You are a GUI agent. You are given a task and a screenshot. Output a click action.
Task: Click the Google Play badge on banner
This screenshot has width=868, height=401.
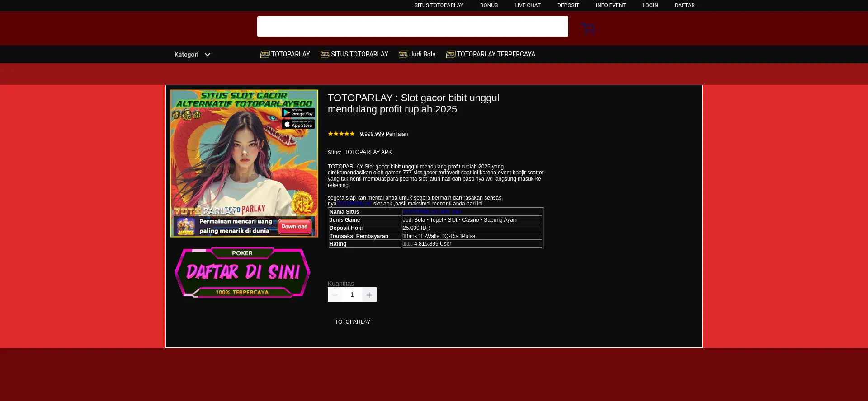pos(298,112)
